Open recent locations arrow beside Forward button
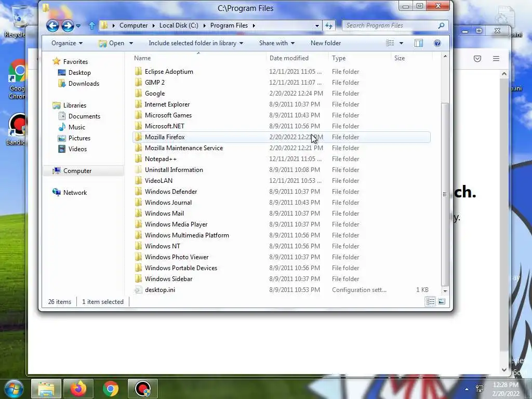Viewport: 532px width, 399px height. tap(78, 26)
